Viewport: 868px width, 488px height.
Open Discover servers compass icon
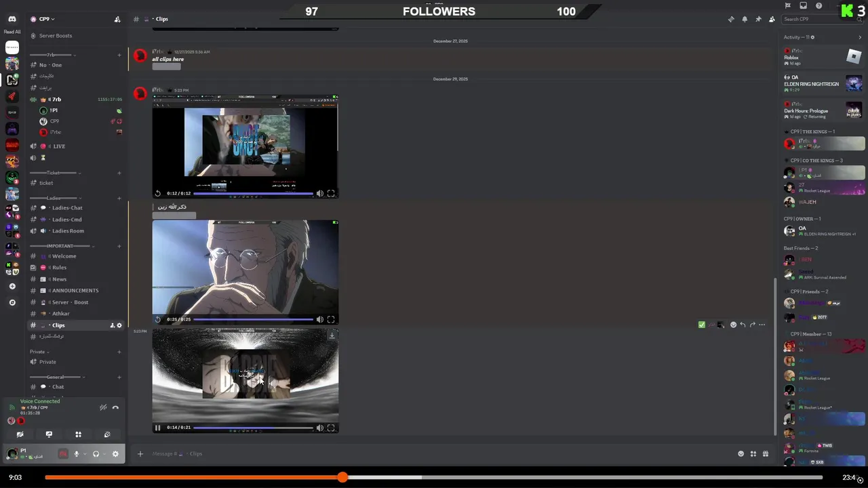click(x=12, y=302)
